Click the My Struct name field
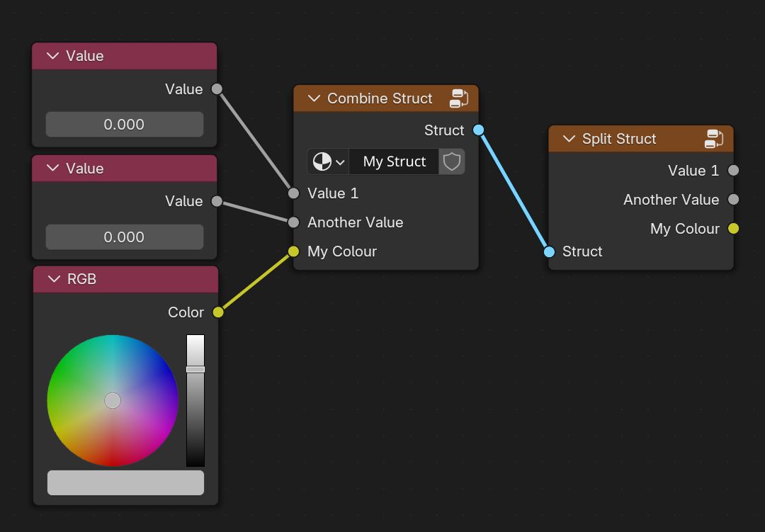 click(x=395, y=162)
